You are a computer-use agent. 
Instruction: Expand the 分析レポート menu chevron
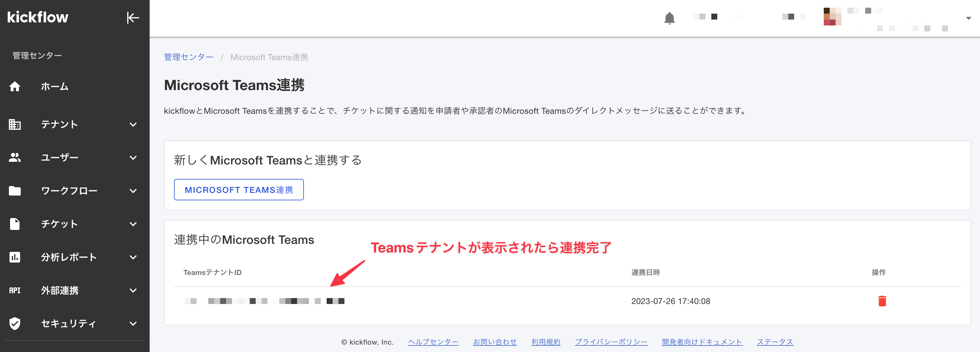133,257
